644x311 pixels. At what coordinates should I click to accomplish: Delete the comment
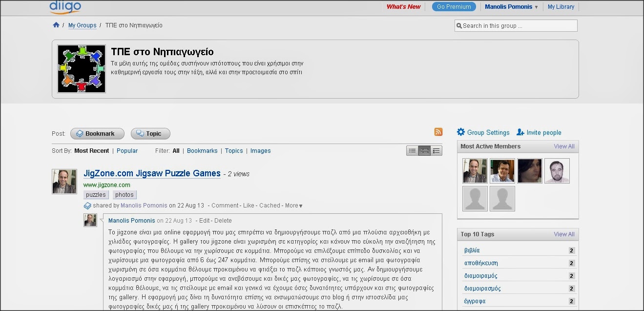point(223,221)
